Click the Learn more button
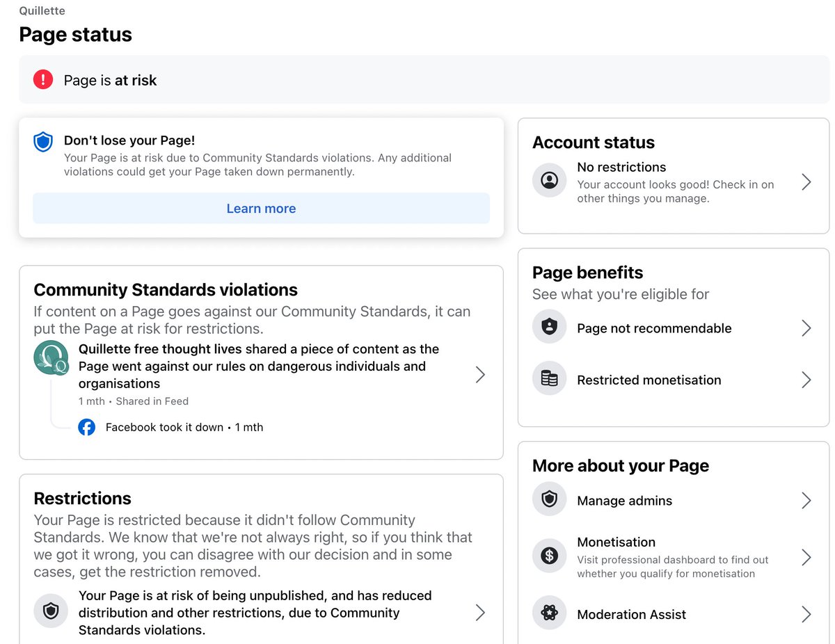 pos(261,208)
